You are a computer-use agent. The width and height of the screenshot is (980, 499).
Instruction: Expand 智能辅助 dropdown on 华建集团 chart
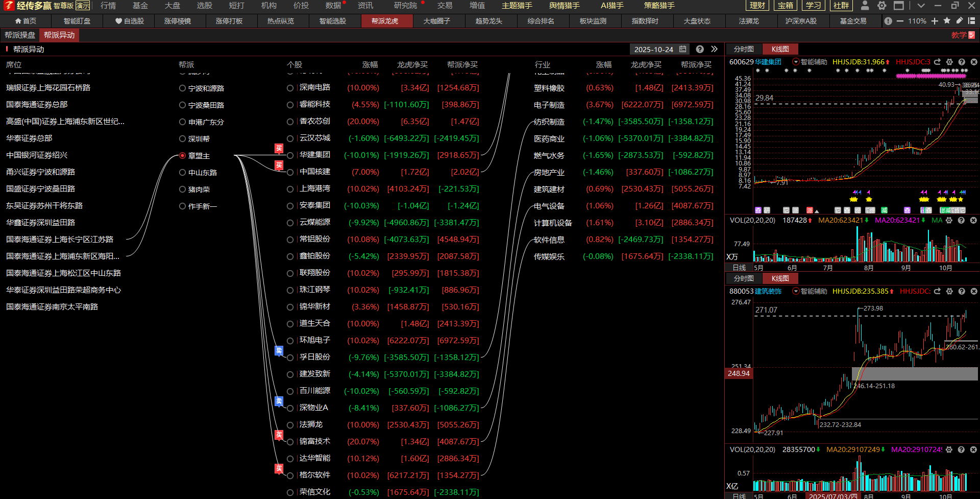click(795, 62)
